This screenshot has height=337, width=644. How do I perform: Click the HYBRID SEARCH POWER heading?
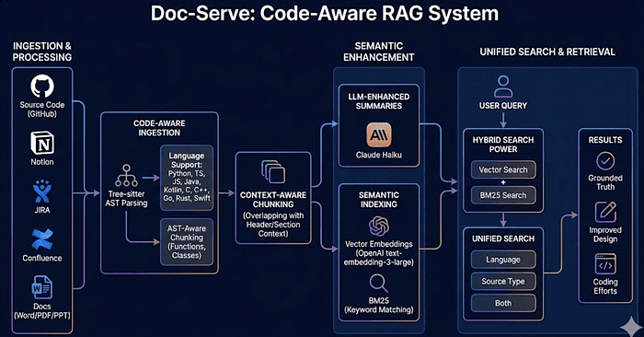point(503,145)
